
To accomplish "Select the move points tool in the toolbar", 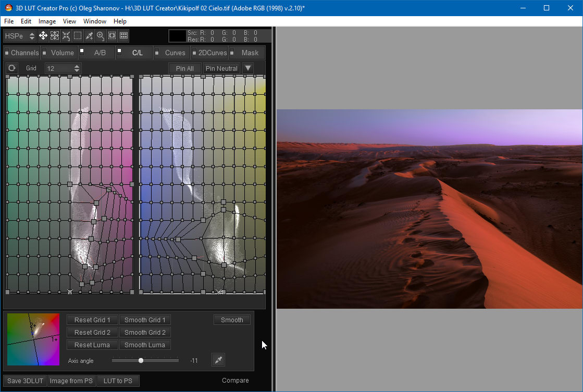I will coord(43,36).
